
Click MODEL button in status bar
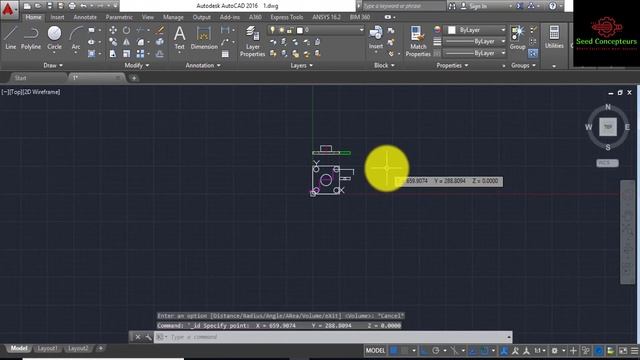click(x=375, y=351)
